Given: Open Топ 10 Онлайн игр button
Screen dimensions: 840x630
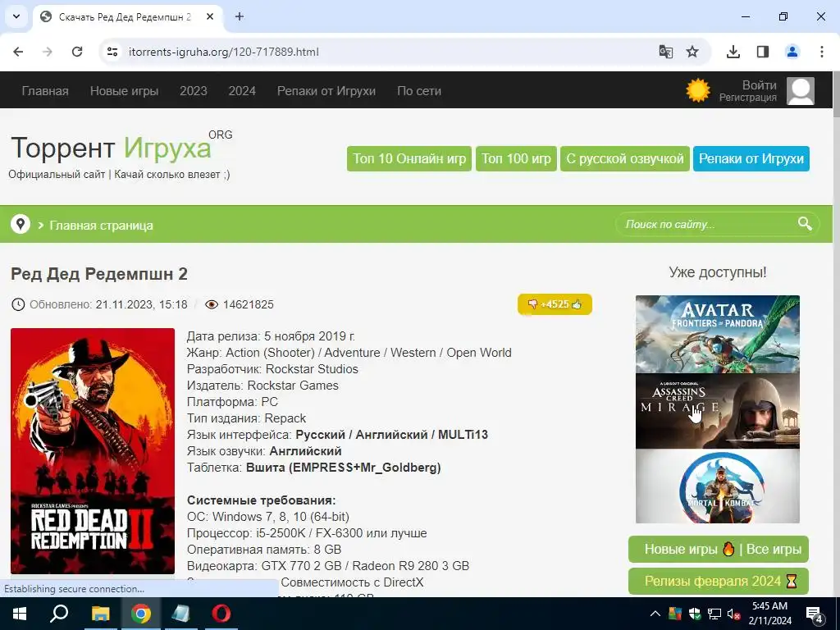Looking at the screenshot, I should click(409, 159).
